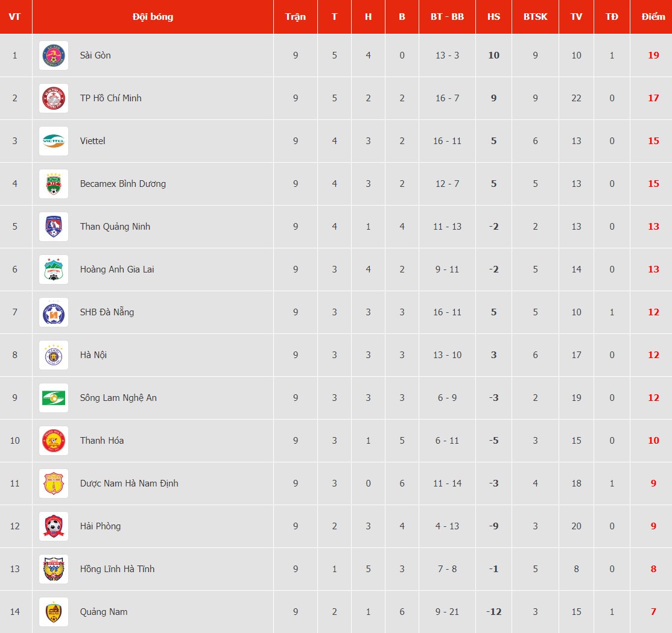Image resolution: width=672 pixels, height=633 pixels.
Task: Open the Thanh Hóa team name link
Action: (x=102, y=441)
